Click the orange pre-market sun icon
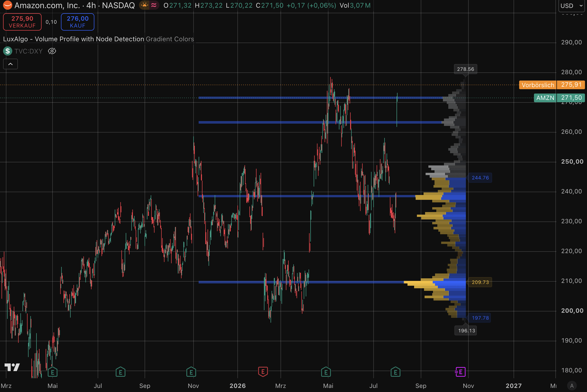Viewport: 587px width, 392px height. pyautogui.click(x=145, y=5)
